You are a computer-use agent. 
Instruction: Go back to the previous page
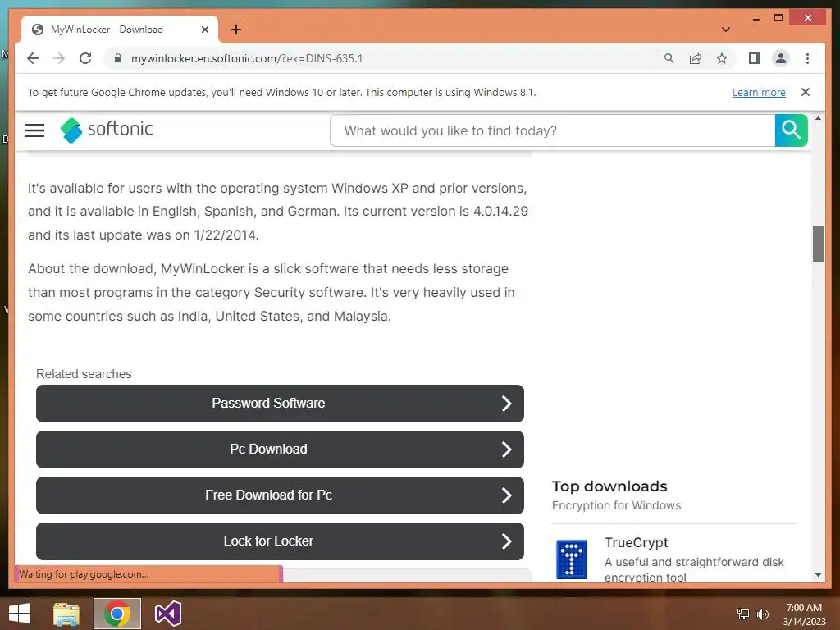(x=33, y=58)
